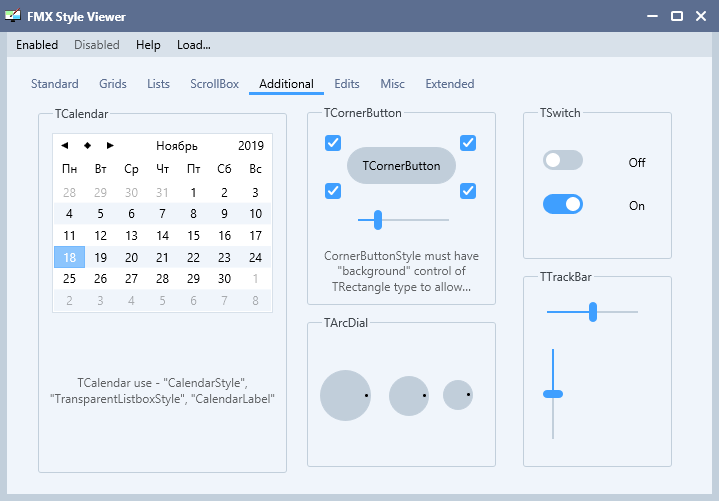
Task: Click the Сб weekday header
Action: coord(224,169)
